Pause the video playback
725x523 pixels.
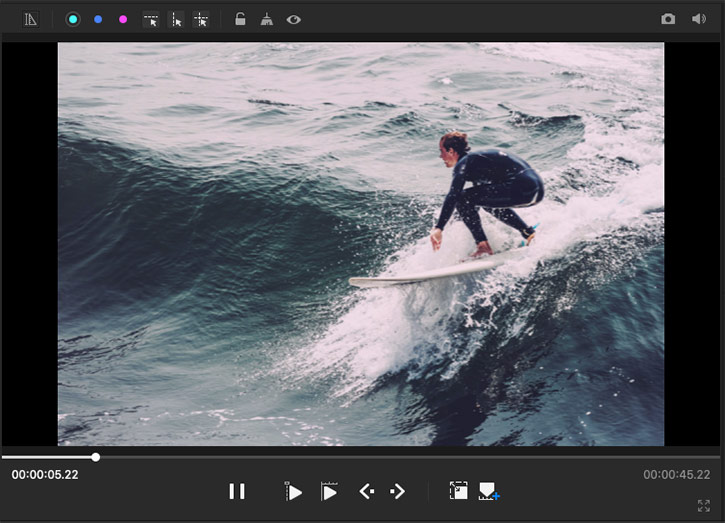(237, 491)
